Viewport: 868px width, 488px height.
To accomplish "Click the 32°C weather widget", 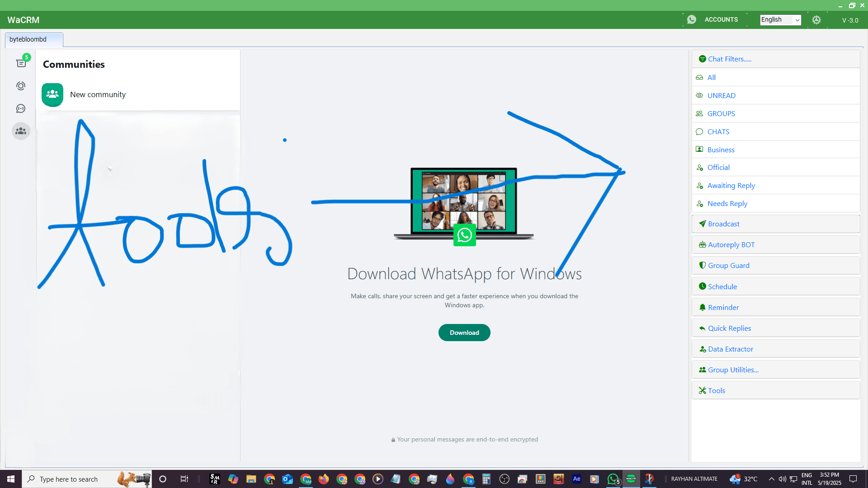I will point(744,479).
